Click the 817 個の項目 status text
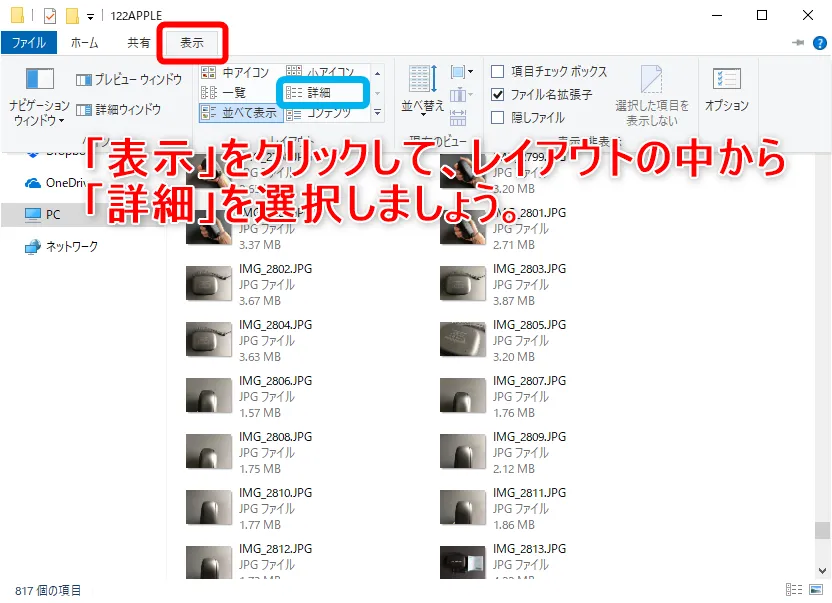Viewport: 832px width, 603px height. pos(48,590)
